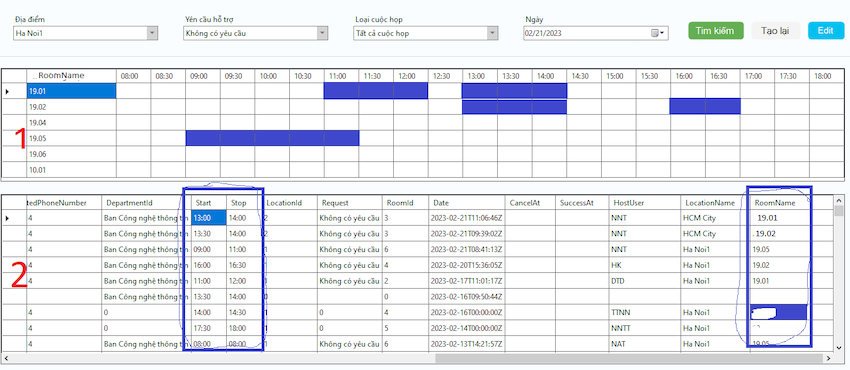Click the row selector arrow for room 19.01
The width and height of the screenshot is (850, 370).
(8, 92)
